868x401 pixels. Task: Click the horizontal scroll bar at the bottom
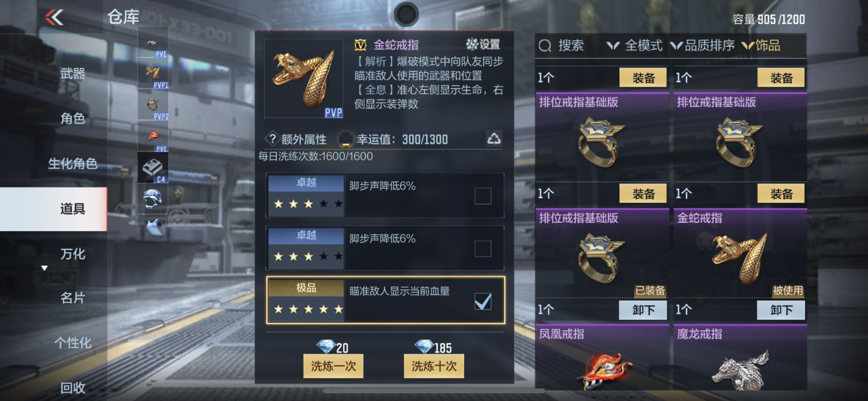coord(434,390)
